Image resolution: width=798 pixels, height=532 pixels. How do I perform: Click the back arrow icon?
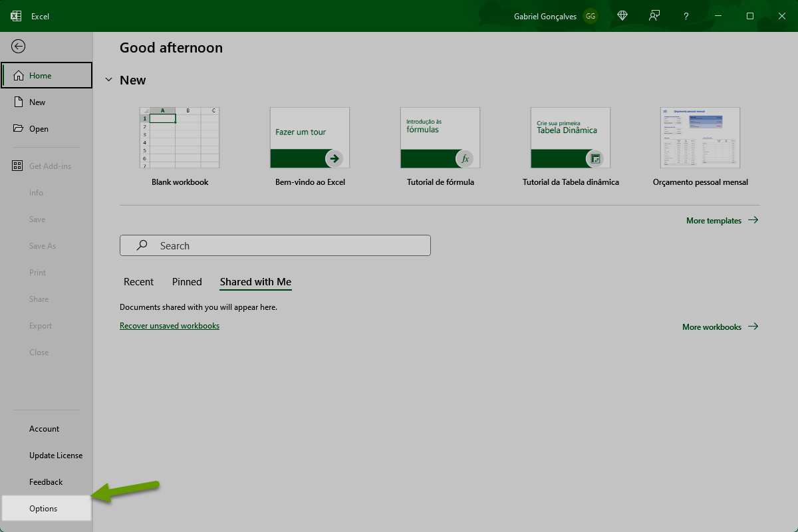(x=18, y=46)
